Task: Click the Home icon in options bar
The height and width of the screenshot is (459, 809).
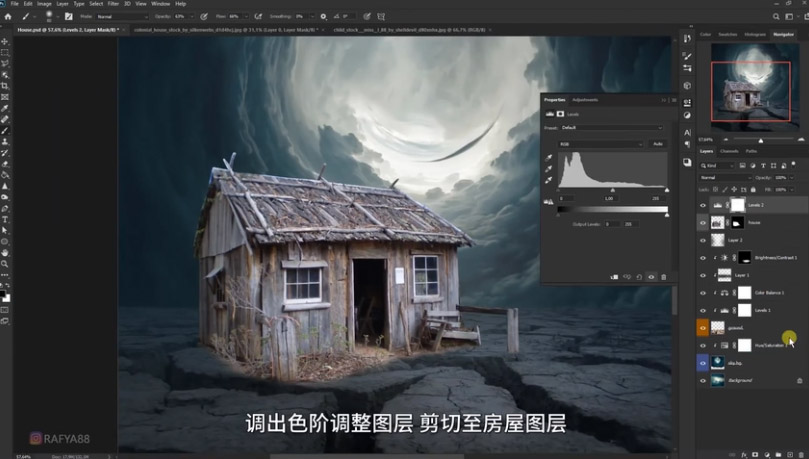Action: pyautogui.click(x=8, y=16)
